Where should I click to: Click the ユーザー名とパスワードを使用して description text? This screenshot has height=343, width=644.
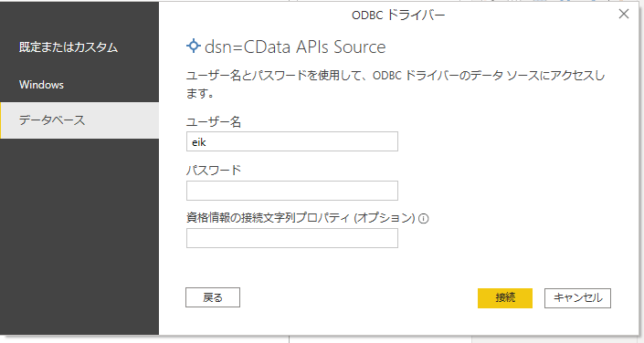pyautogui.click(x=396, y=84)
